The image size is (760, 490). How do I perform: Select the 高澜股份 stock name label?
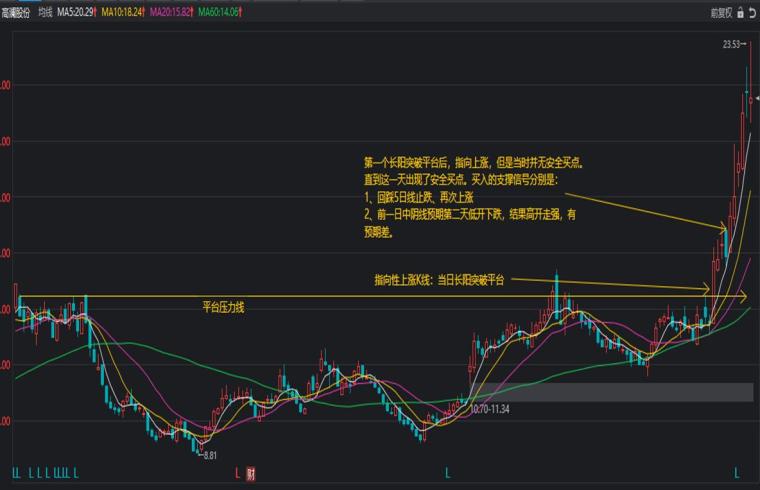coord(15,13)
